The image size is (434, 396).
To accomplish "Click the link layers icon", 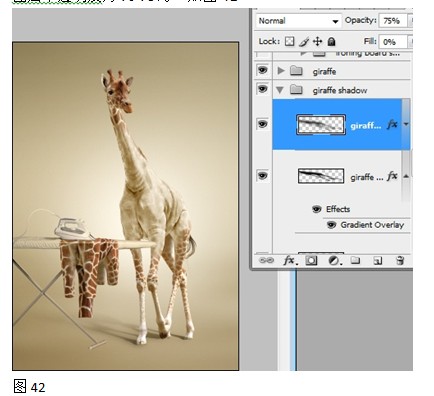I will pos(266,260).
